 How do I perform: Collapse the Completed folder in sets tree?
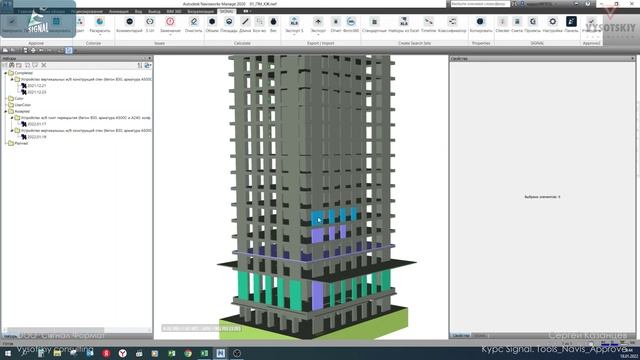pyautogui.click(x=6, y=73)
